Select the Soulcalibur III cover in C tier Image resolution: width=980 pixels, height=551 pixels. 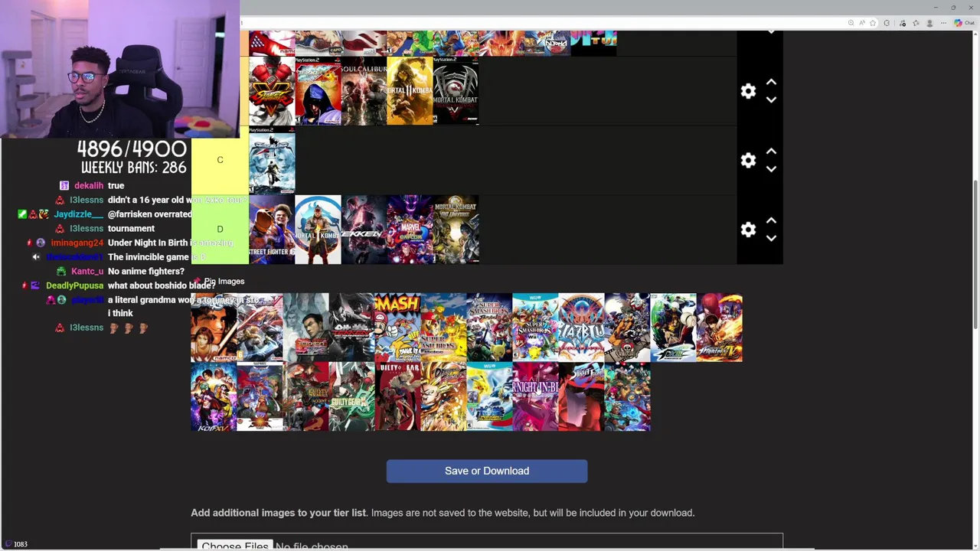click(272, 160)
